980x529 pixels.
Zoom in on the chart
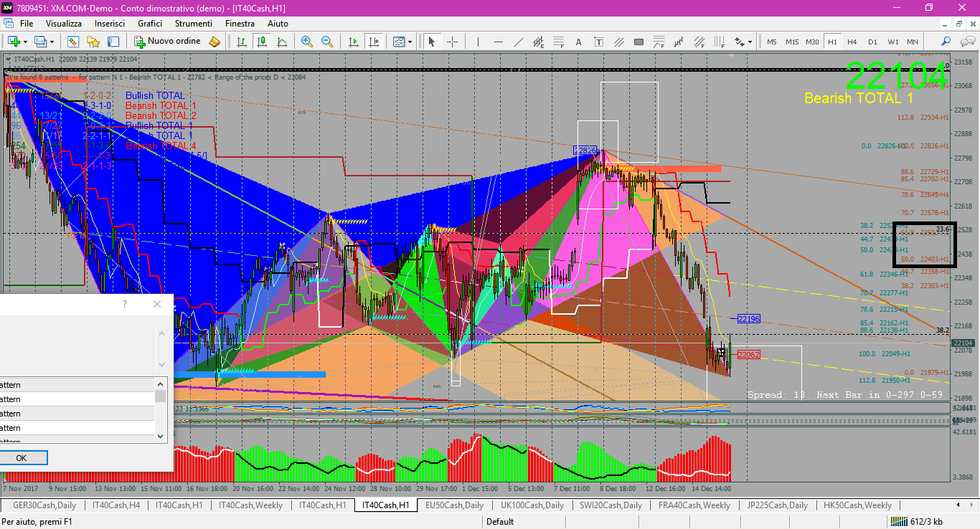point(307,42)
